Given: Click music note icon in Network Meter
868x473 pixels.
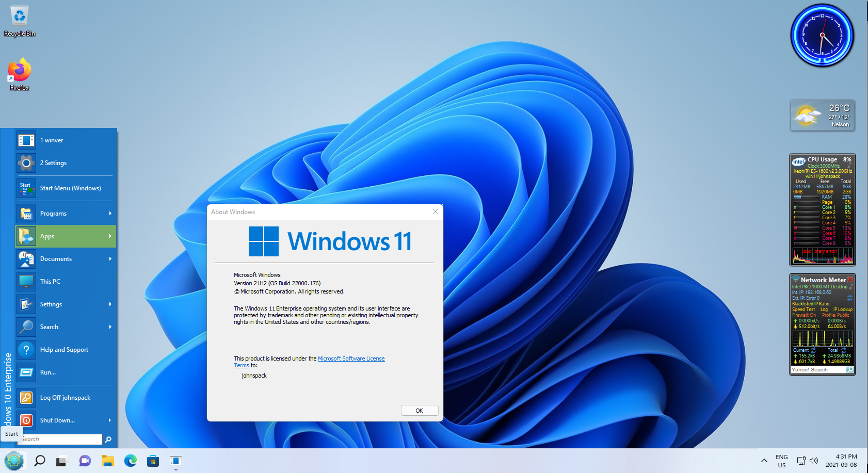Looking at the screenshot, I should (x=851, y=286).
